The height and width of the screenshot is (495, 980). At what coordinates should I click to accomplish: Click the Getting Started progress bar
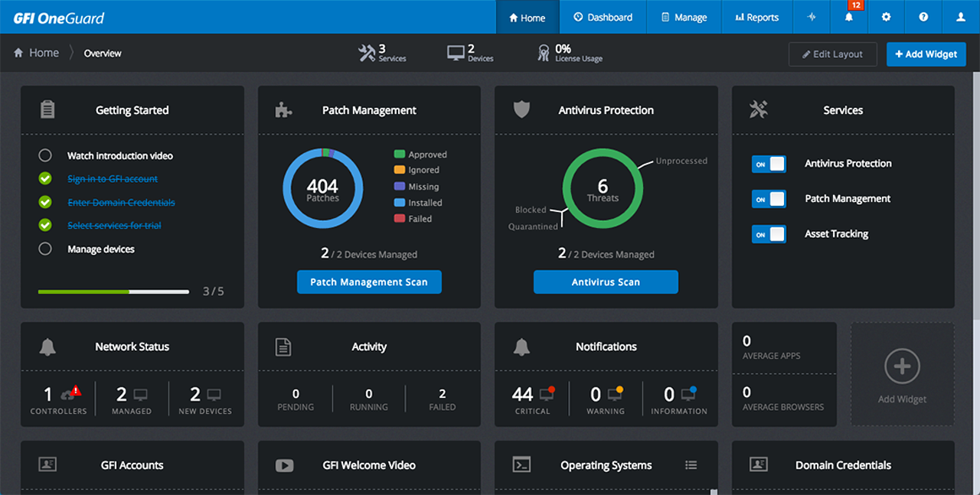coord(113,291)
